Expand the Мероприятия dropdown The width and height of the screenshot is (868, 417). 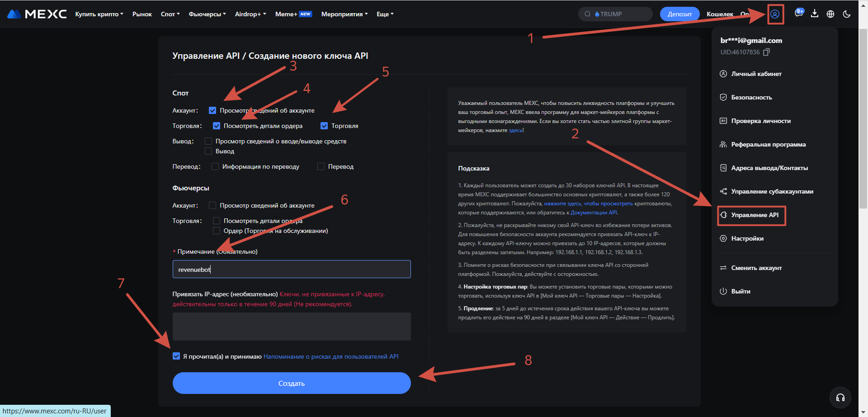click(x=344, y=14)
